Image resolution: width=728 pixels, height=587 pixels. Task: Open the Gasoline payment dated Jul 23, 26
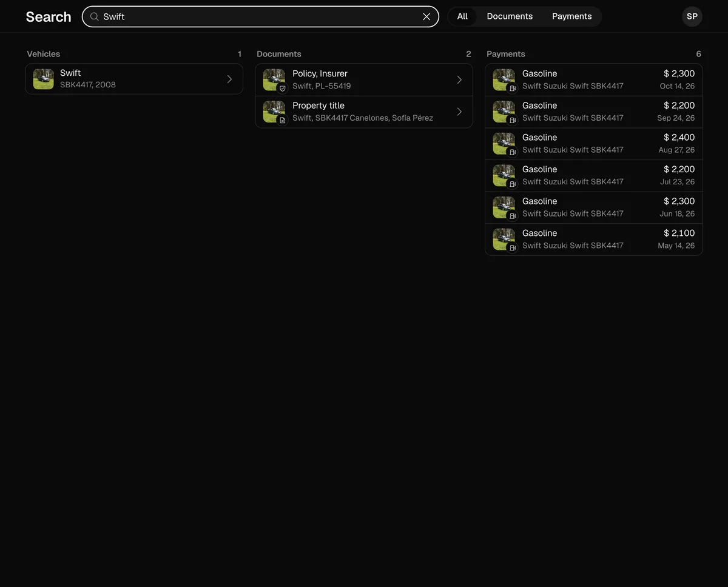[x=594, y=175]
